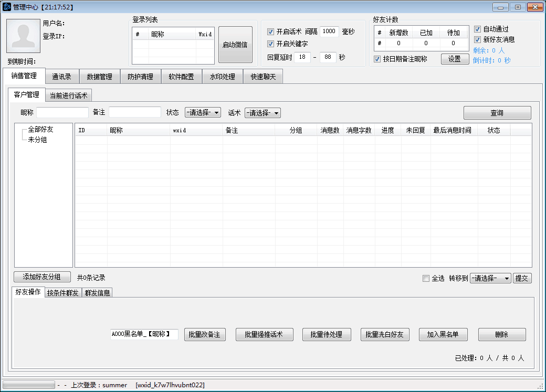Toggle the 开启关键字 checkbox
The image size is (546, 392).
pyautogui.click(x=270, y=44)
